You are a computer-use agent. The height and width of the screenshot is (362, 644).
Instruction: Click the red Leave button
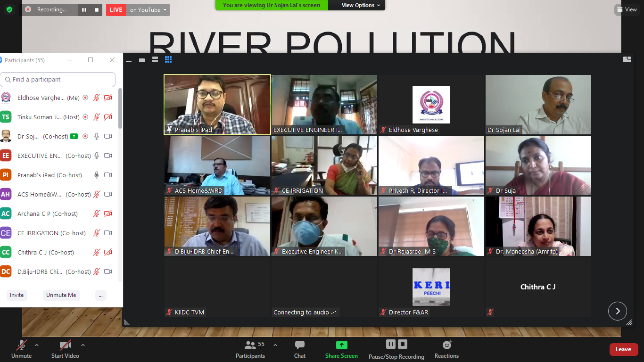pos(623,349)
